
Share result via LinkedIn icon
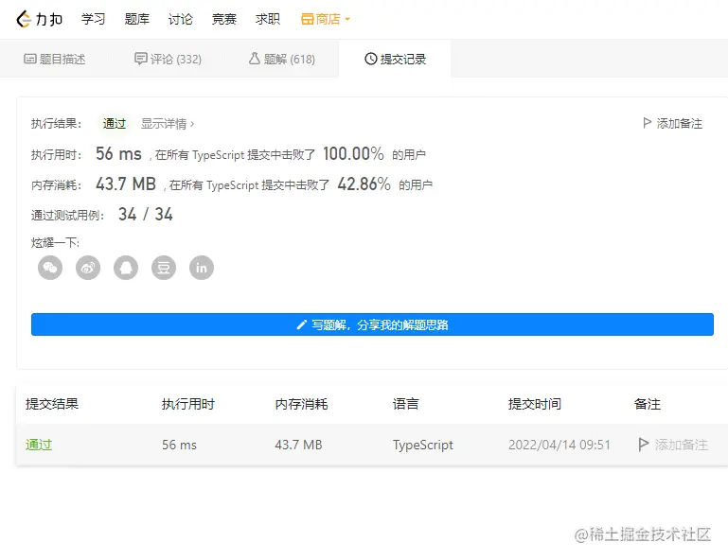click(202, 268)
